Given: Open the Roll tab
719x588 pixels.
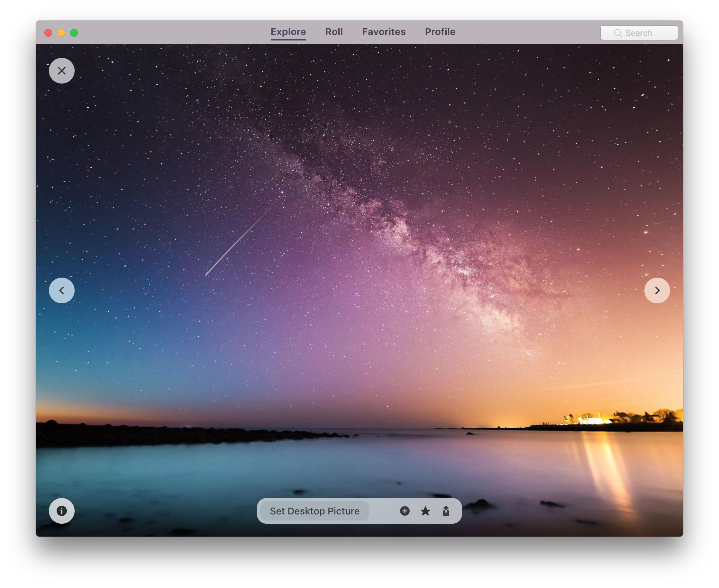Looking at the screenshot, I should [334, 32].
